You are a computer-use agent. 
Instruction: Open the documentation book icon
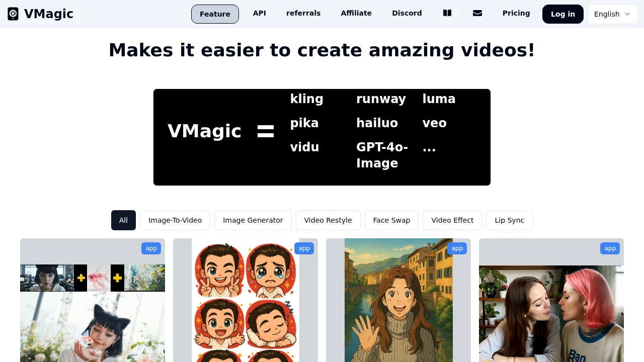[x=447, y=13]
